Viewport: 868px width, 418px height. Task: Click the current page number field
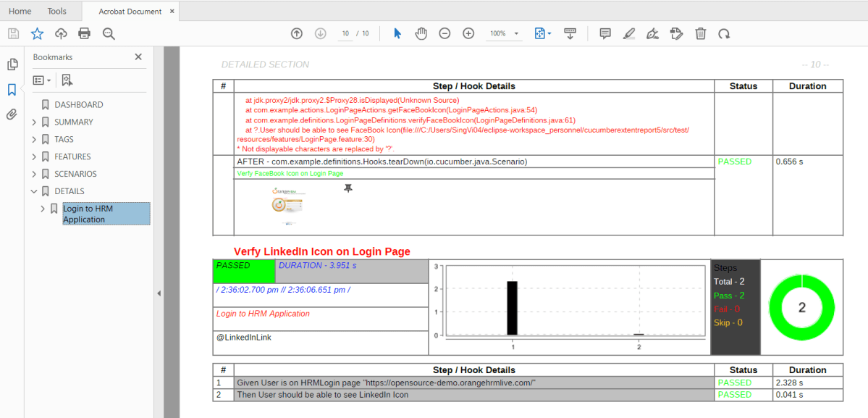click(x=345, y=33)
